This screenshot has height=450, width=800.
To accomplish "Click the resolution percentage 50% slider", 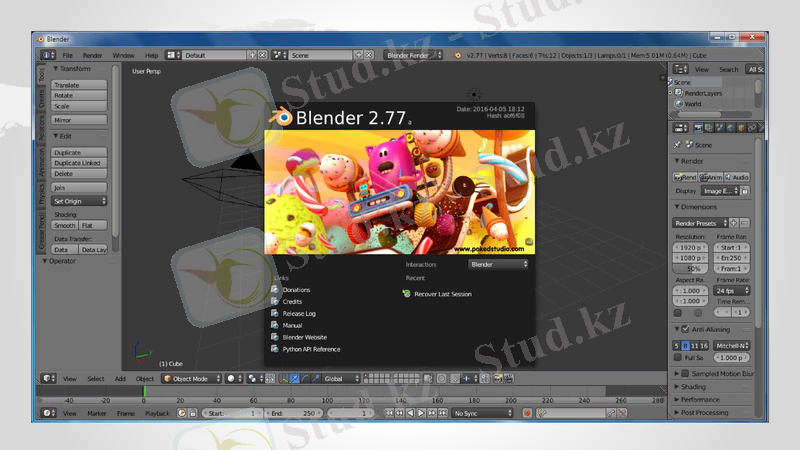I will (x=692, y=269).
